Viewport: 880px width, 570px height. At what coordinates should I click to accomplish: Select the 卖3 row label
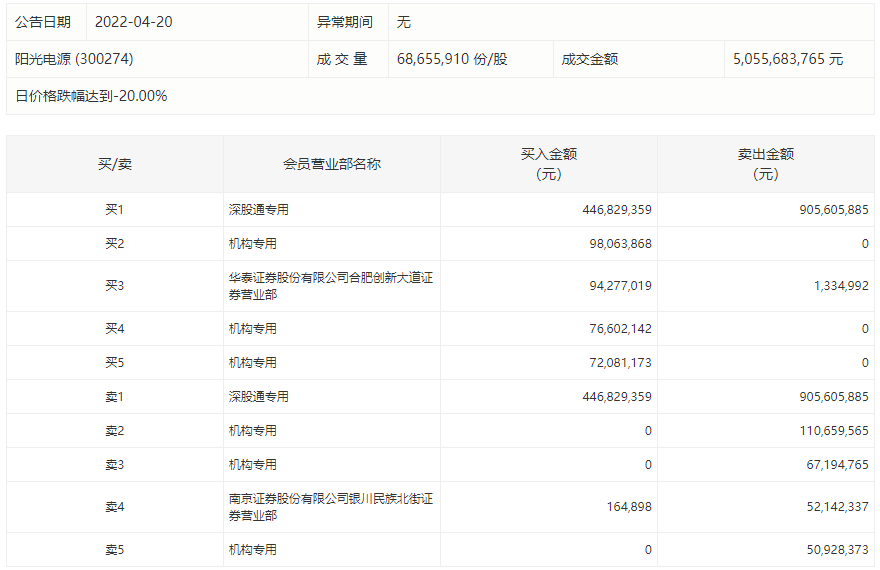click(114, 465)
